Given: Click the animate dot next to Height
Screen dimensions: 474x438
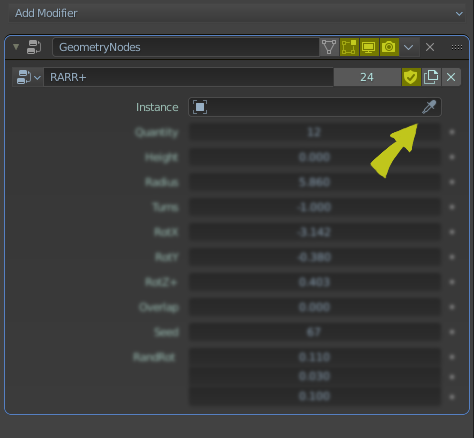Looking at the screenshot, I should [452, 157].
